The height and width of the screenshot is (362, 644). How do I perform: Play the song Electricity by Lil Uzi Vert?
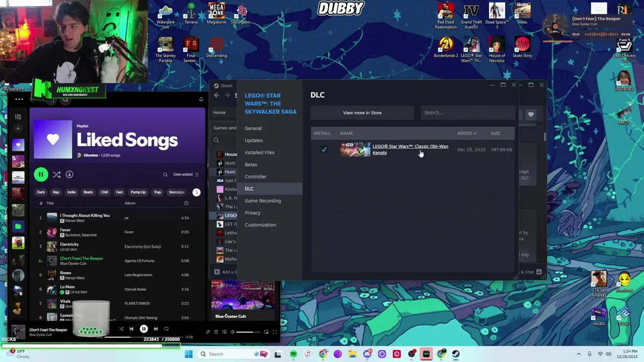[x=69, y=244]
